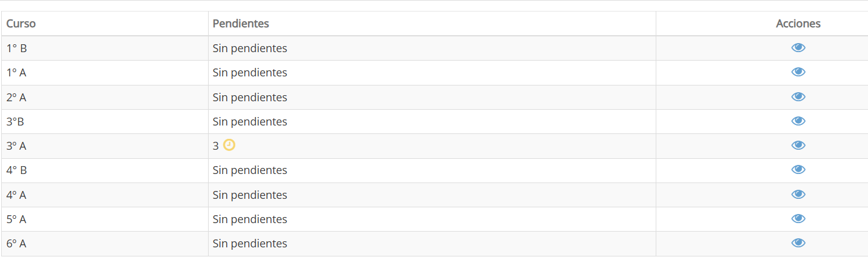Click the eye icon in the 3°B row
The image size is (868, 271).
point(798,121)
